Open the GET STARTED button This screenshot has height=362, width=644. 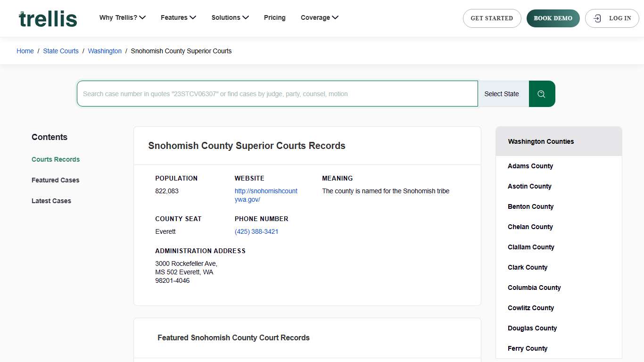(x=492, y=18)
